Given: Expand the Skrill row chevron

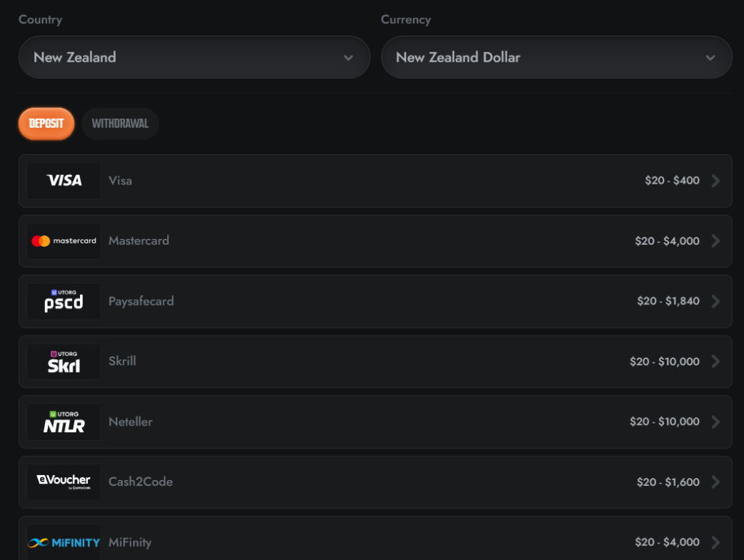Looking at the screenshot, I should pos(716,361).
